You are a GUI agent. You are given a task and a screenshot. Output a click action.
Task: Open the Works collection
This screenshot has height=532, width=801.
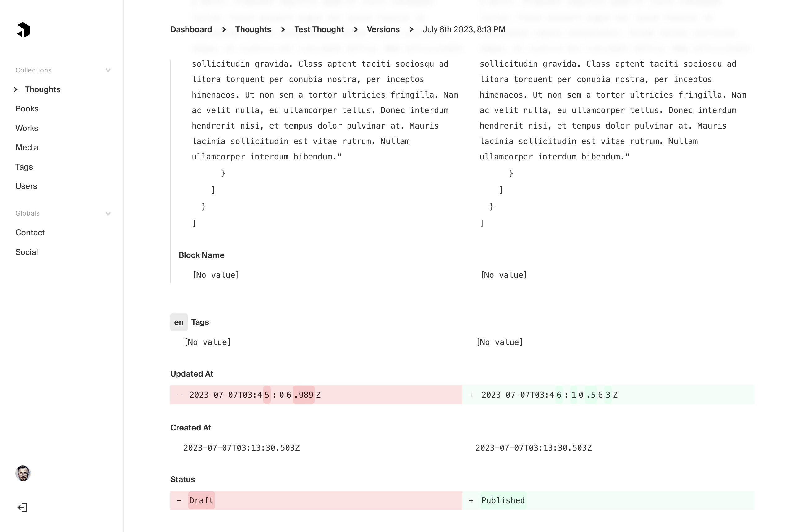pyautogui.click(x=26, y=128)
